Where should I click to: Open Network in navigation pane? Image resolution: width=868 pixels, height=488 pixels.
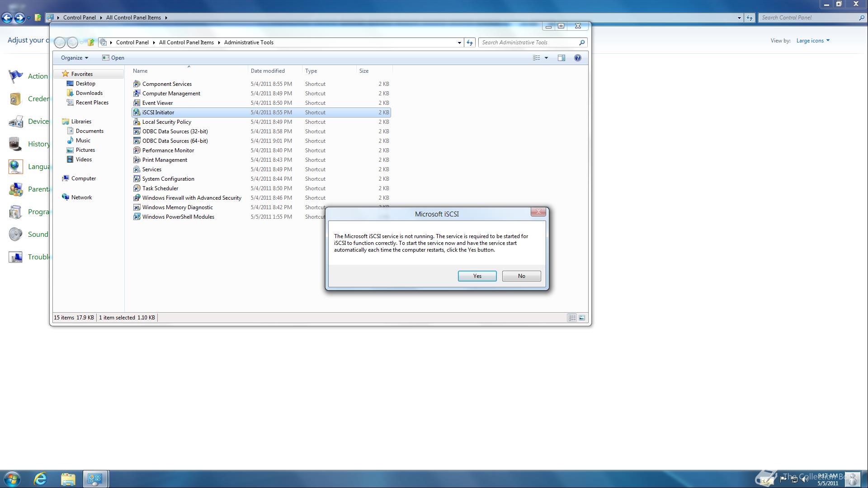click(81, 197)
